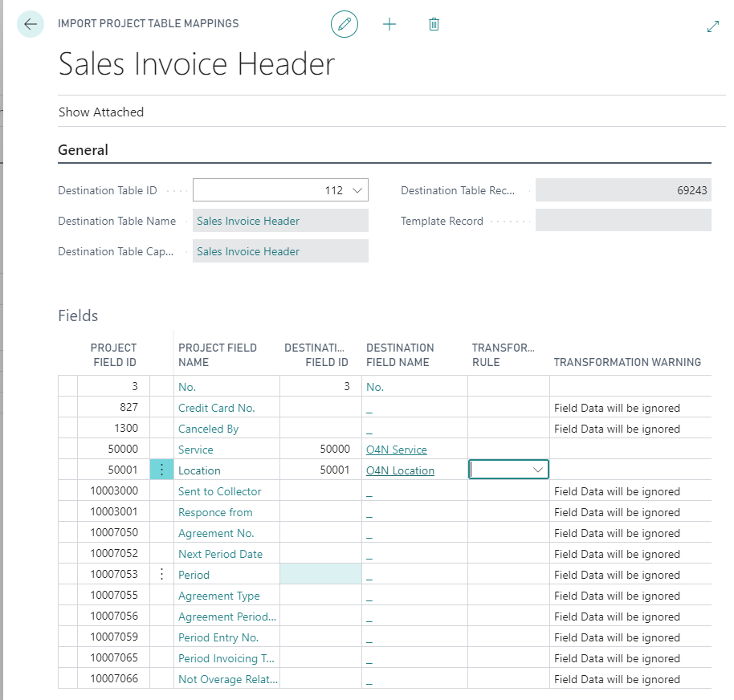Viewport: 734px width, 700px height.
Task: Open row options menu for Location row
Action: [x=161, y=470]
